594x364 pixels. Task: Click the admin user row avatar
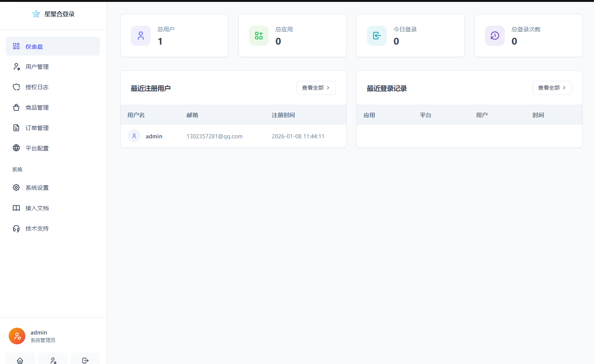coord(134,136)
